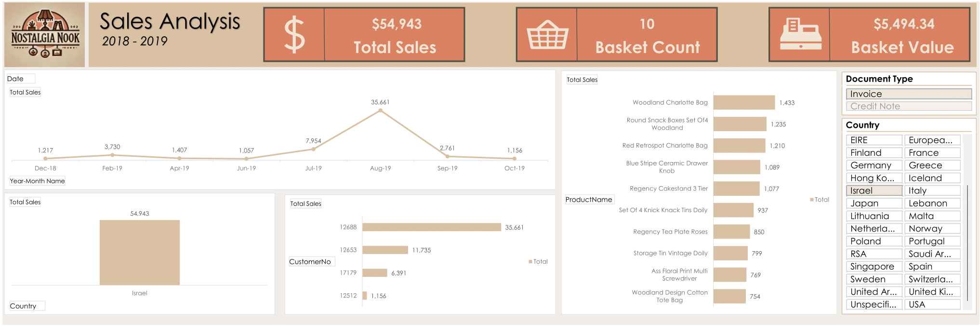Click the Year-Month Name axis label
This screenshot has height=327, width=980.
coord(37,180)
